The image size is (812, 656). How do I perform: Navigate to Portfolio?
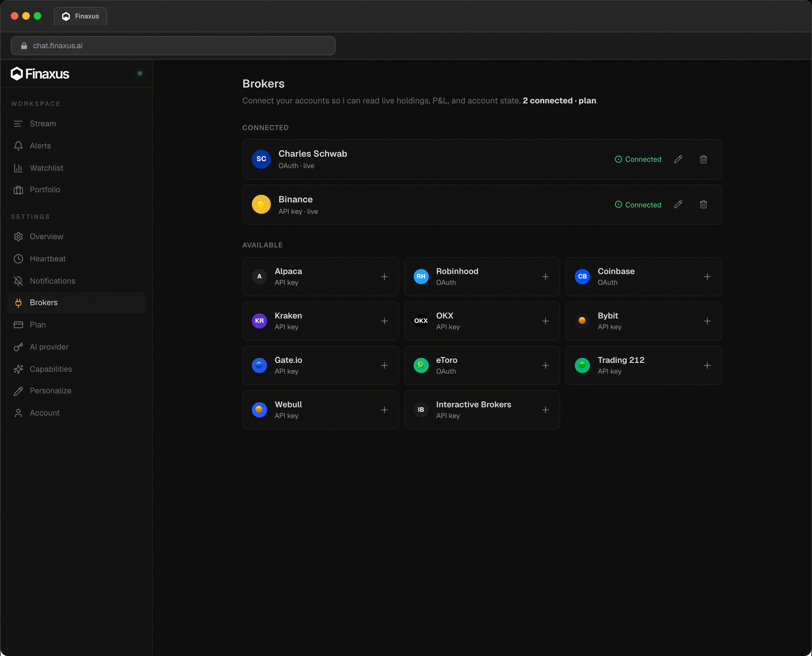pyautogui.click(x=76, y=190)
